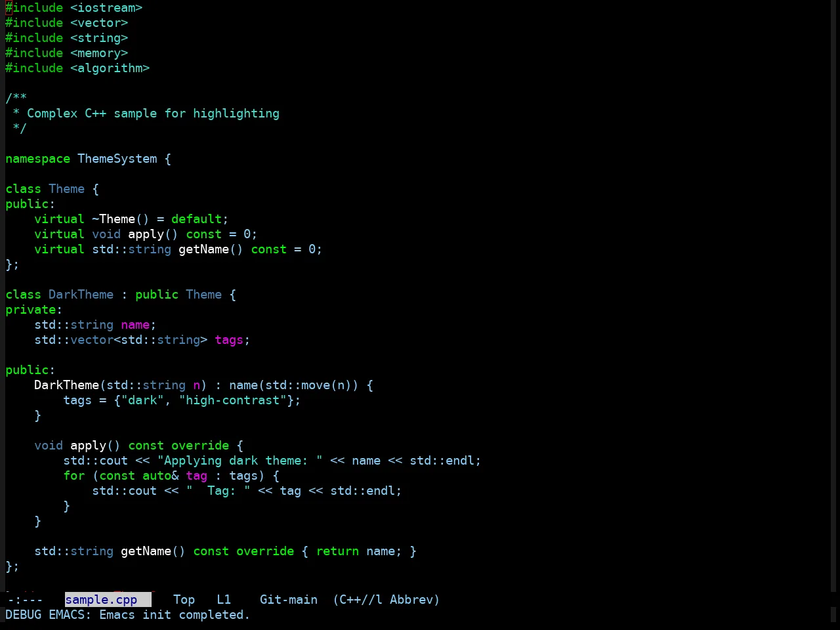Viewport: 840px width, 630px height.
Task: Click 'const' in 'virtual void apply() const = 0'
Action: 204,234
